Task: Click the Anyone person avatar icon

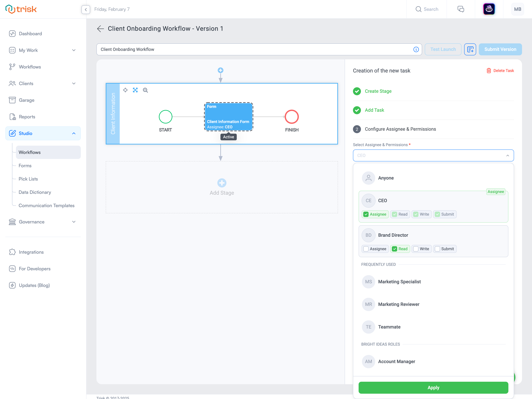Action: point(368,178)
